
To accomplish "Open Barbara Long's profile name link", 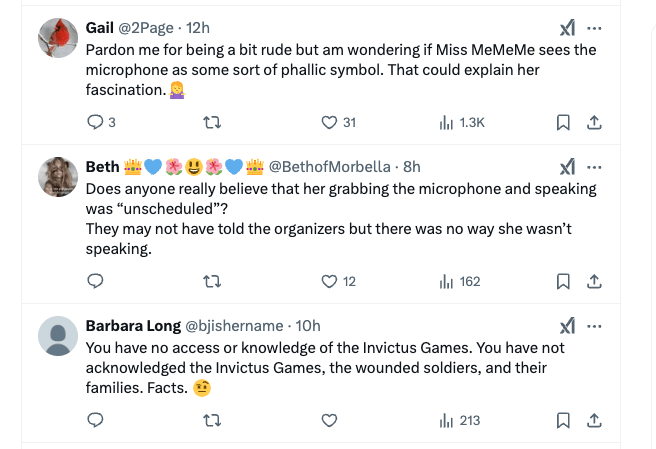I will [133, 326].
